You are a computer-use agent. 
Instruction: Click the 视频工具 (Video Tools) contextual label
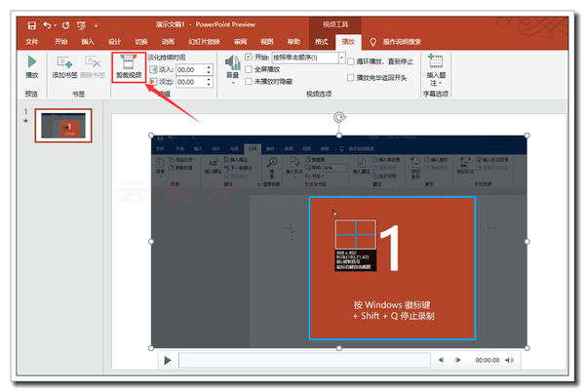point(335,24)
